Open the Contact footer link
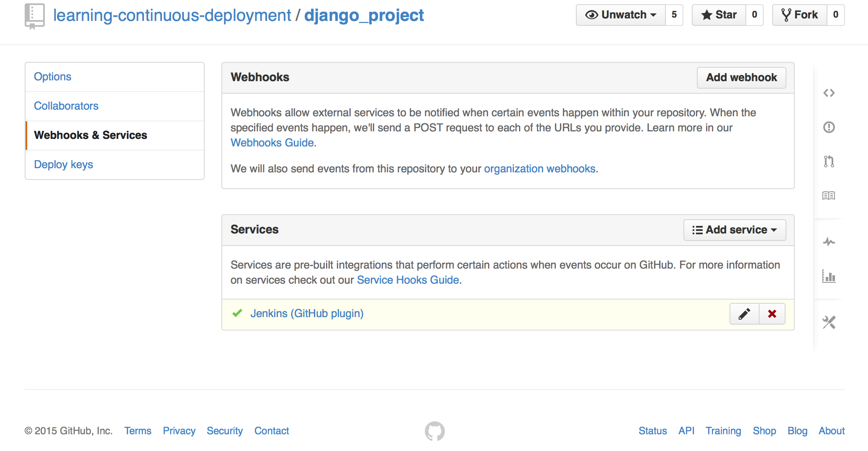Screen dimensions: 868x451 point(272,431)
